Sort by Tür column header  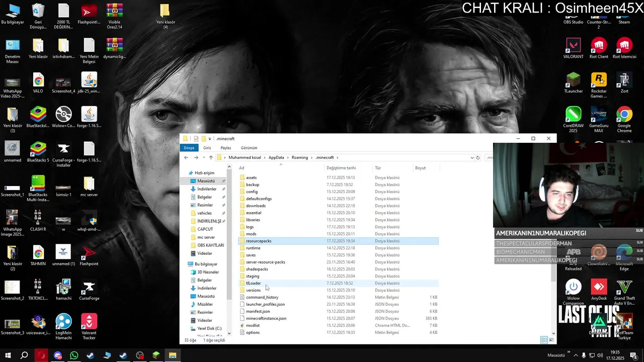pos(392,167)
